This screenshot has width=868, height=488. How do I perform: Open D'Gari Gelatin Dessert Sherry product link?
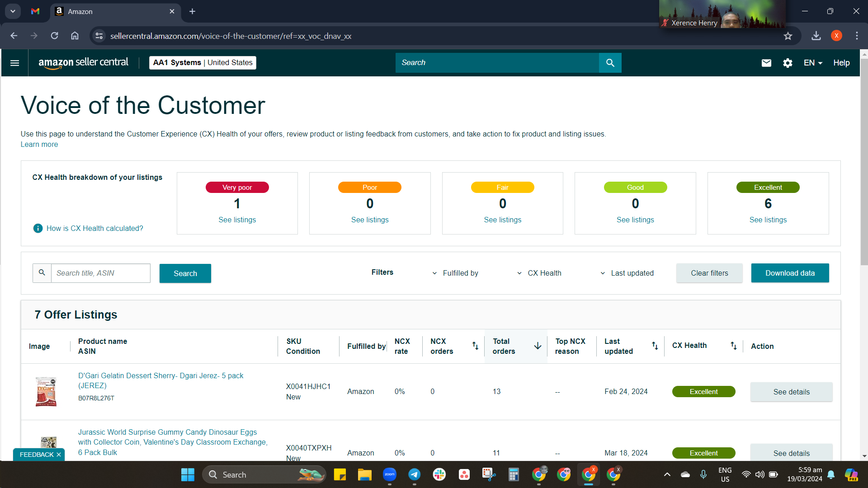[x=160, y=380]
